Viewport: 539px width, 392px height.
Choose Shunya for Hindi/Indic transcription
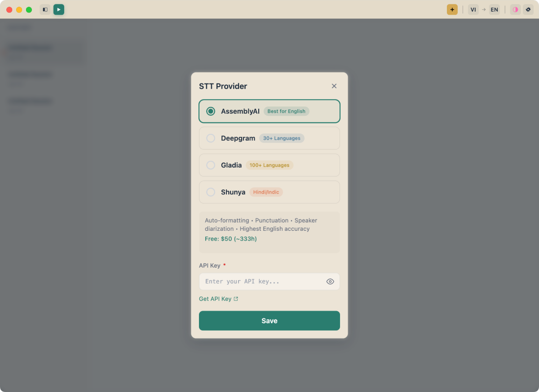(211, 192)
